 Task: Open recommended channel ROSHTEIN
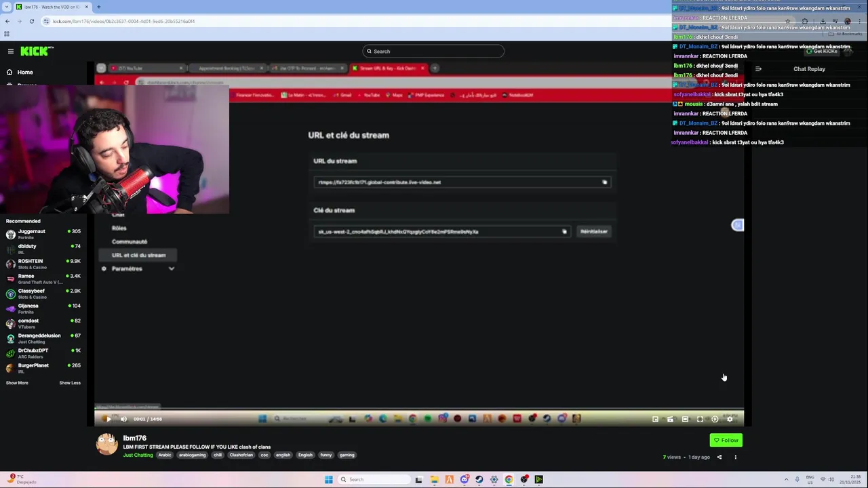pyautogui.click(x=43, y=264)
